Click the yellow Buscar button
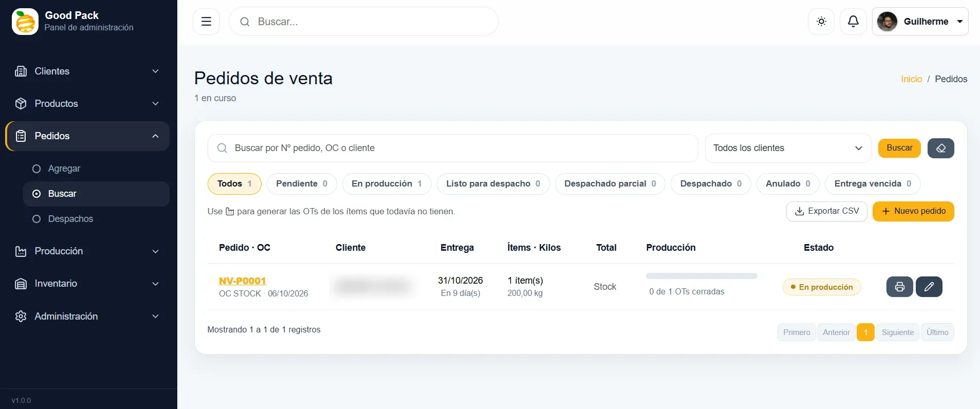This screenshot has width=980, height=409. tap(899, 148)
